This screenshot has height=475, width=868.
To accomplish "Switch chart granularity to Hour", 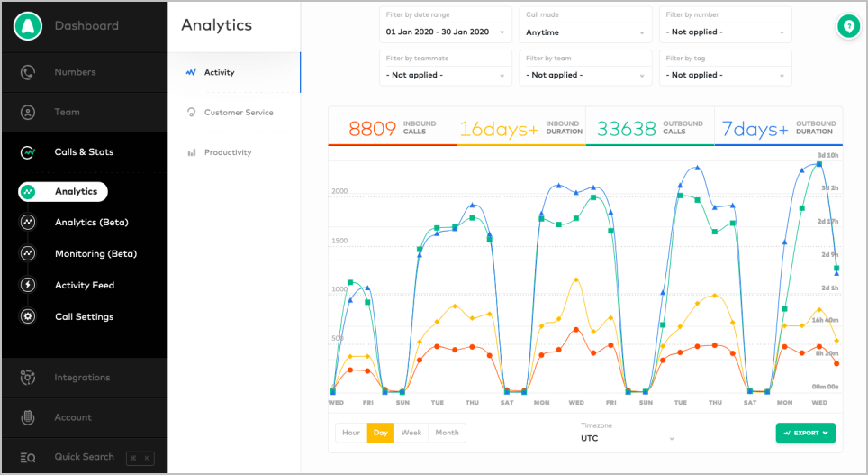I will (x=351, y=433).
